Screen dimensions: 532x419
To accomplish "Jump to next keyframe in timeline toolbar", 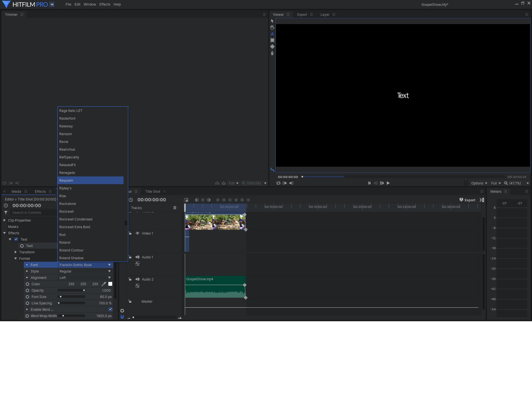I will (209, 200).
